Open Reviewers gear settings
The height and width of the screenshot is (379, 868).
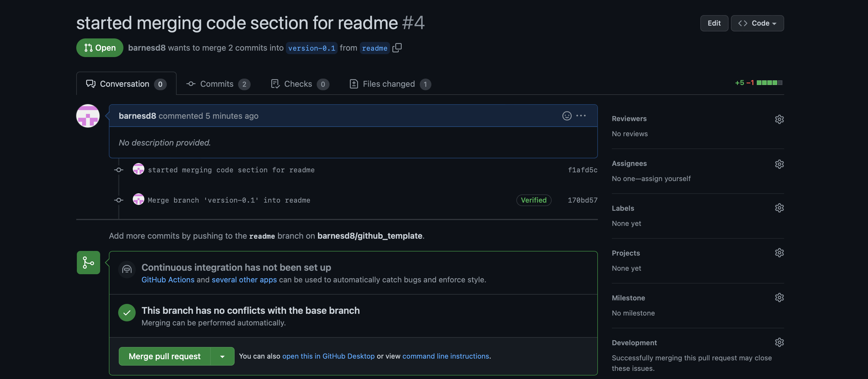click(x=779, y=119)
